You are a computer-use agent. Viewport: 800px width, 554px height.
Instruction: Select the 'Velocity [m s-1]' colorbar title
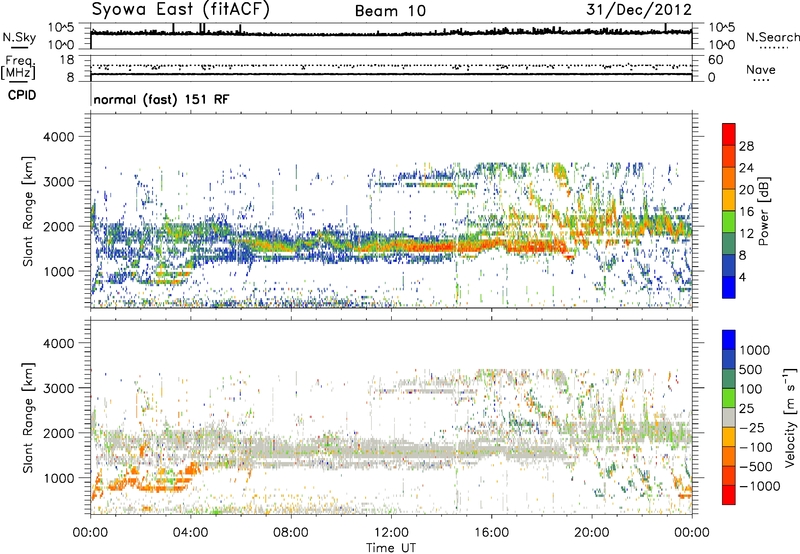[790, 417]
